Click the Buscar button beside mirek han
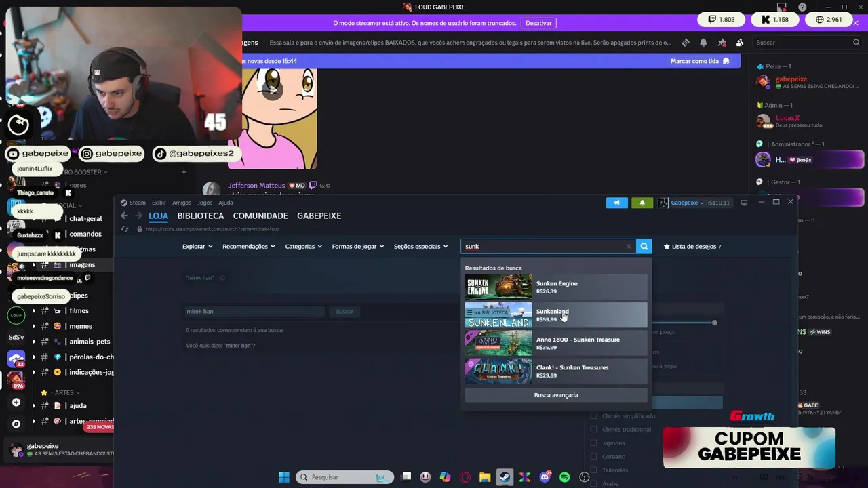Screen dimensions: 868x488 pos(344,312)
